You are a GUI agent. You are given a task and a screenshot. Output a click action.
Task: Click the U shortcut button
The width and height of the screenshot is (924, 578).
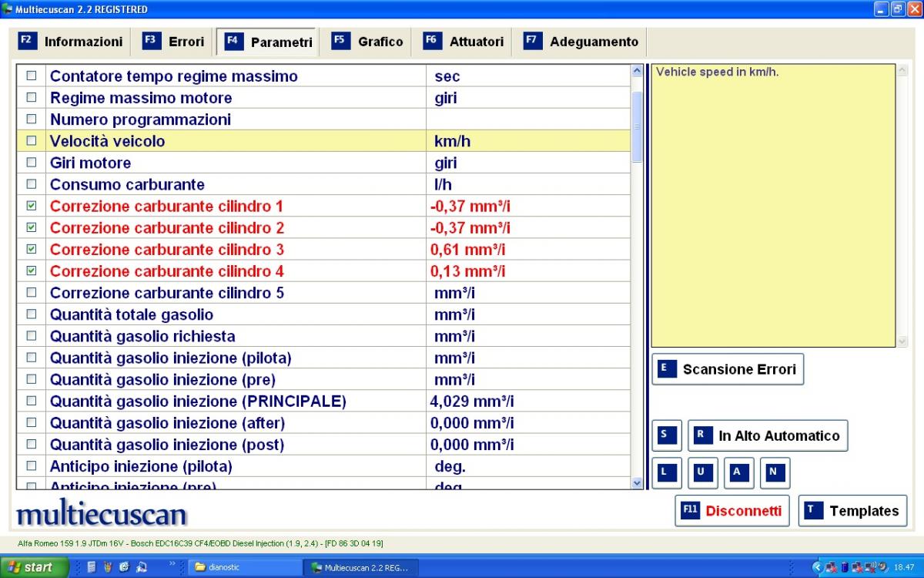[x=702, y=472]
